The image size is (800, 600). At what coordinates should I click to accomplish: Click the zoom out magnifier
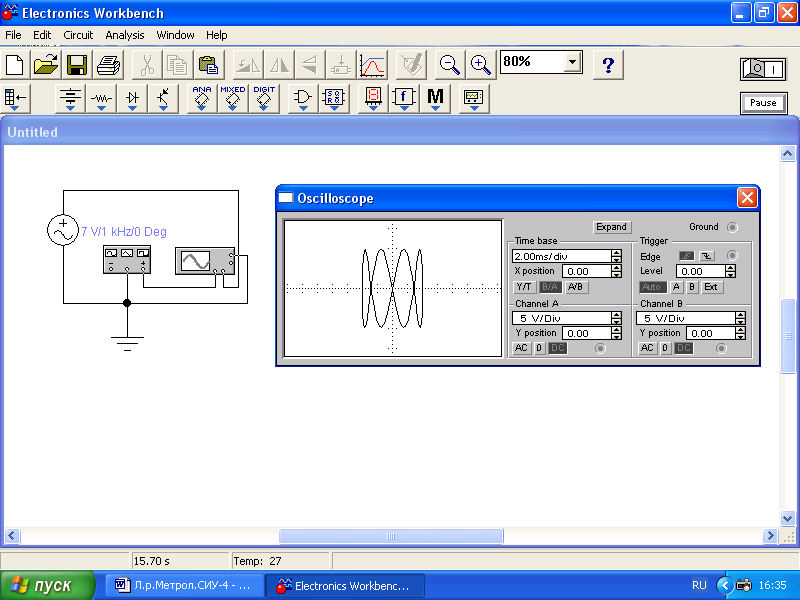[449, 65]
